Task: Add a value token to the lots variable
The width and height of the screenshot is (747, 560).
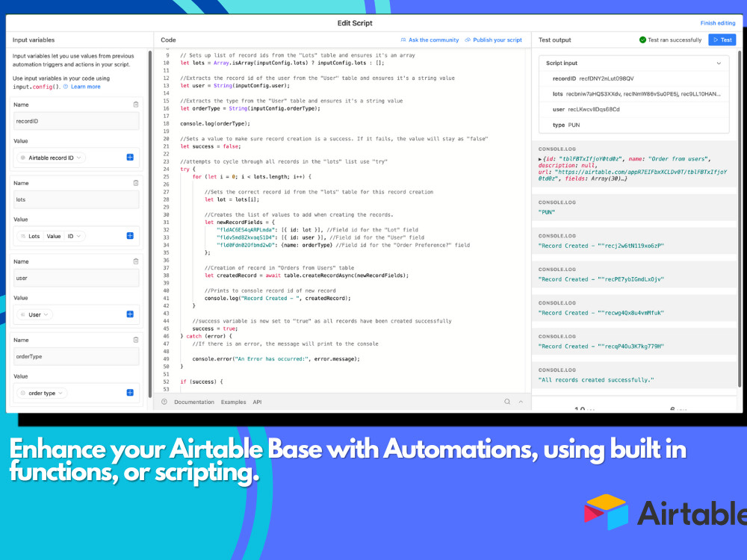Action: (x=131, y=235)
